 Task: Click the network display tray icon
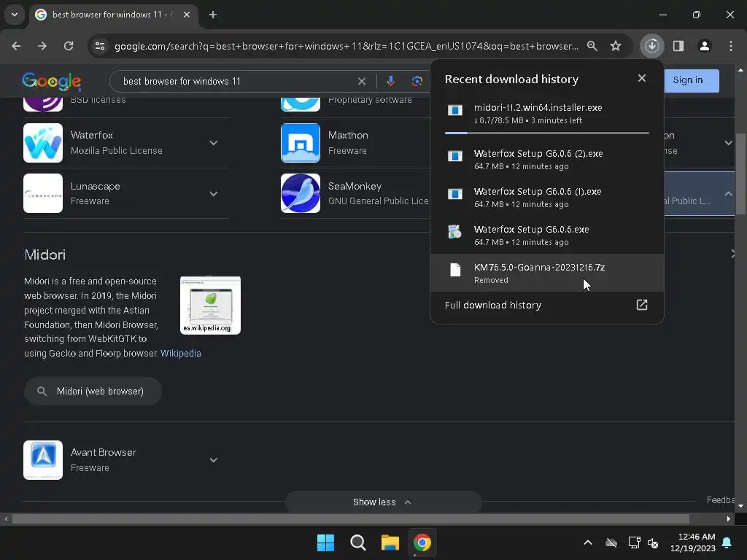pos(634,542)
